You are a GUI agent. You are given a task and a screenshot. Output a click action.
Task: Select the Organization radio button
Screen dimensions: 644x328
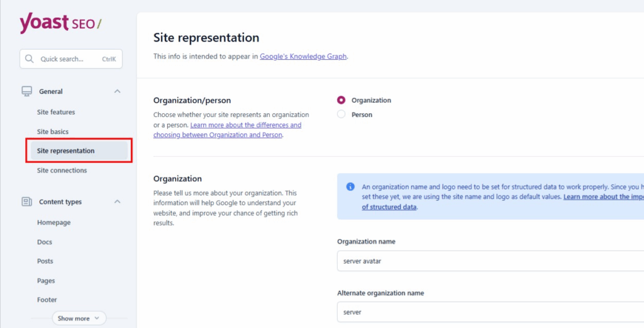(341, 100)
